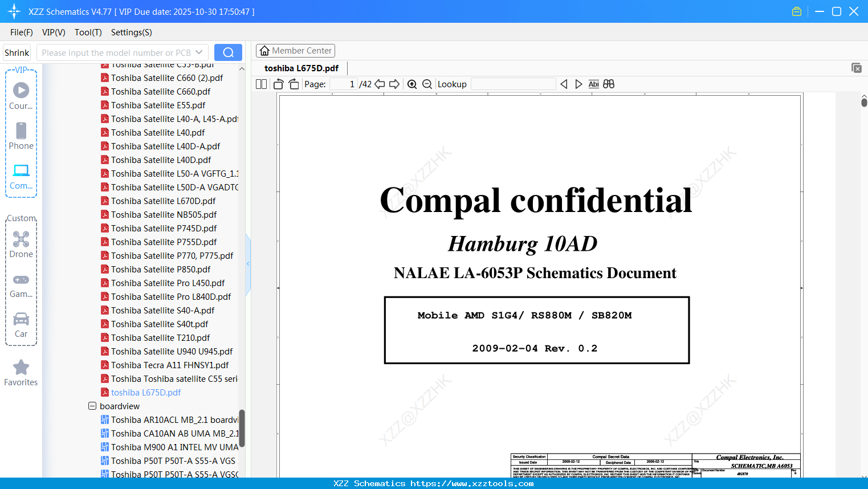Screen dimensions: 868x489
Task: Open Toshiba Satellite L40-A, L45-A.pdf
Action: point(169,119)
